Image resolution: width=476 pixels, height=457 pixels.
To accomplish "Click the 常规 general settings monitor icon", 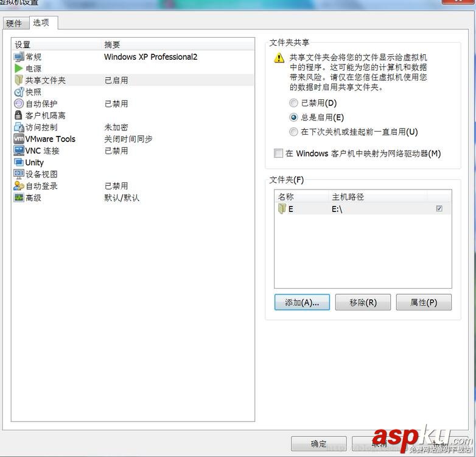I will 18,57.
